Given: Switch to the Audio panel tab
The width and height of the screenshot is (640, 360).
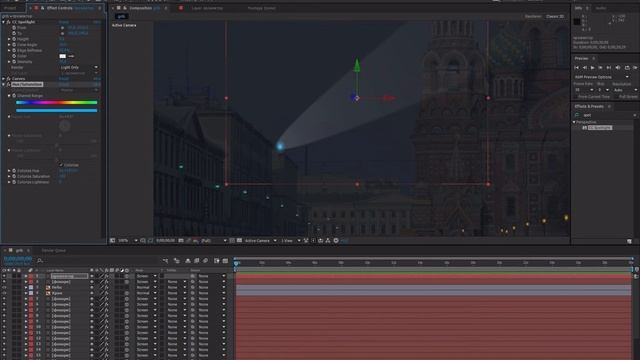Looking at the screenshot, I should [x=601, y=8].
